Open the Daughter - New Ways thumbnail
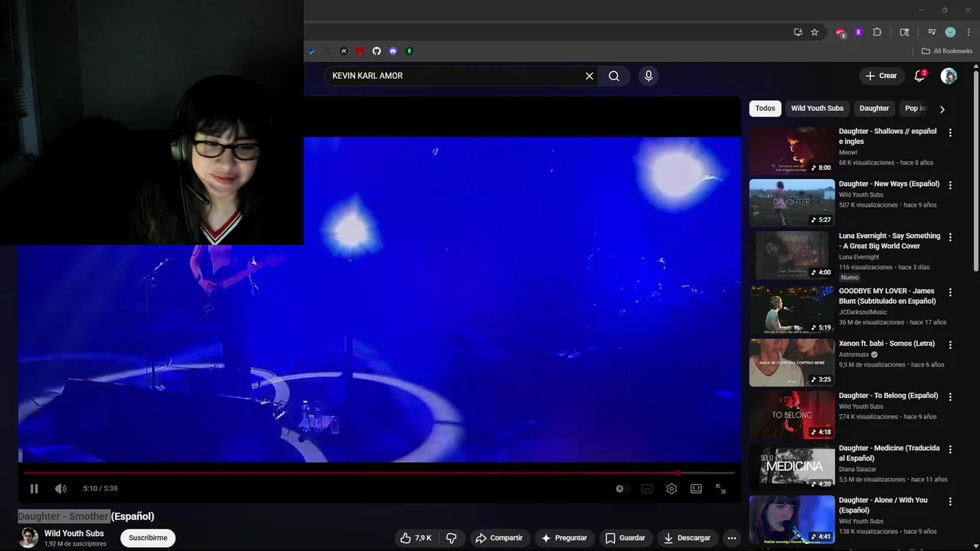 [792, 203]
